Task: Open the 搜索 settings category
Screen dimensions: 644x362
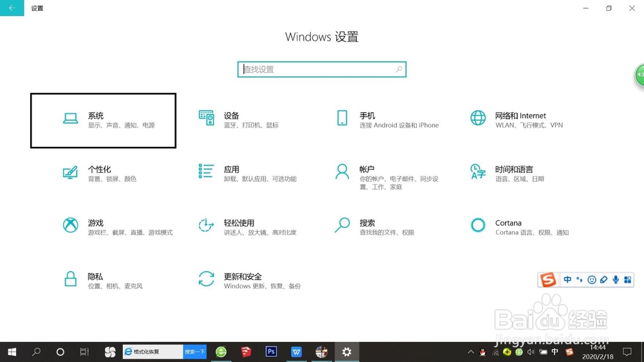Action: coord(375,227)
